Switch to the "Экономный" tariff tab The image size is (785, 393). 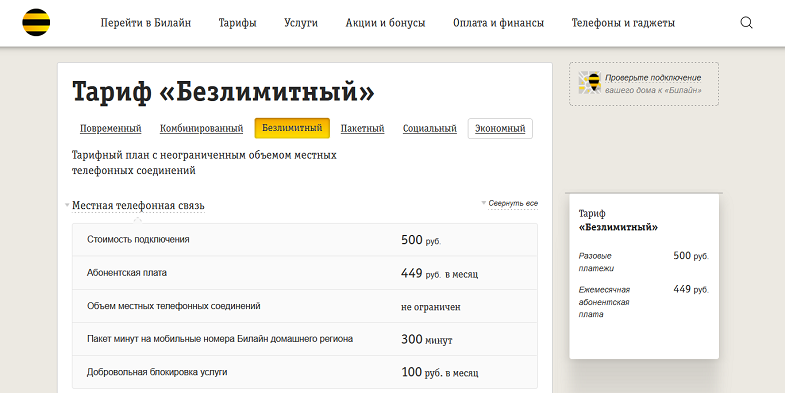[x=500, y=129]
